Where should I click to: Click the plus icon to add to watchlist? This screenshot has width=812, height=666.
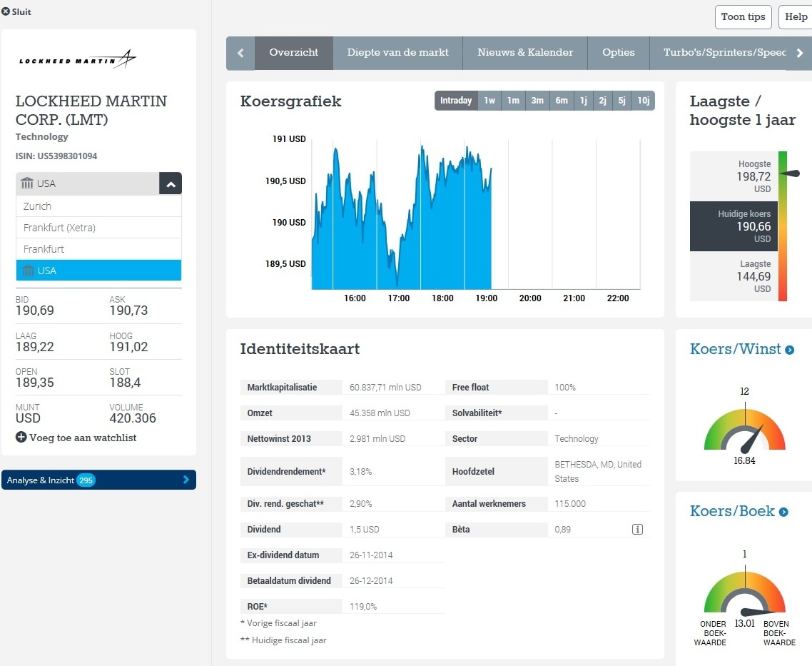pos(21,438)
